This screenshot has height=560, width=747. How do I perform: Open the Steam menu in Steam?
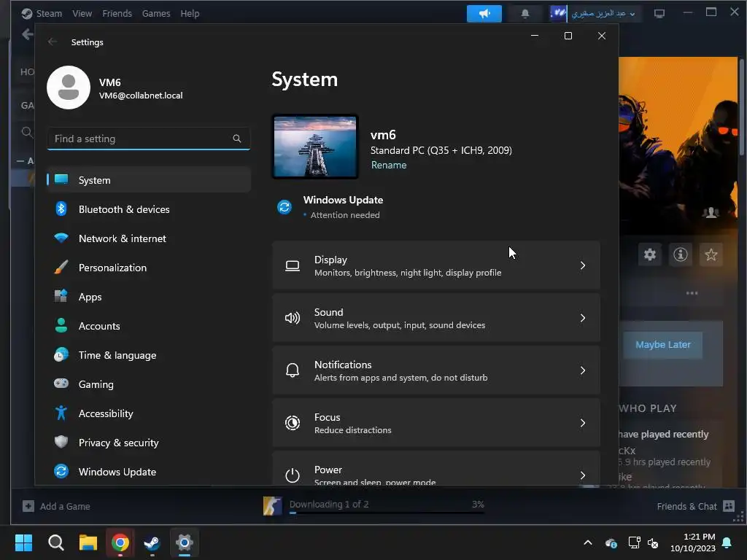click(x=49, y=13)
